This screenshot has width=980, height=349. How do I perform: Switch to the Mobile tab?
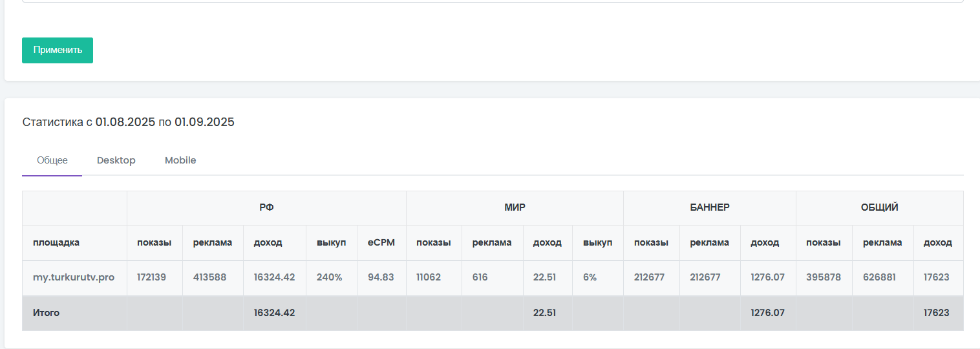180,160
